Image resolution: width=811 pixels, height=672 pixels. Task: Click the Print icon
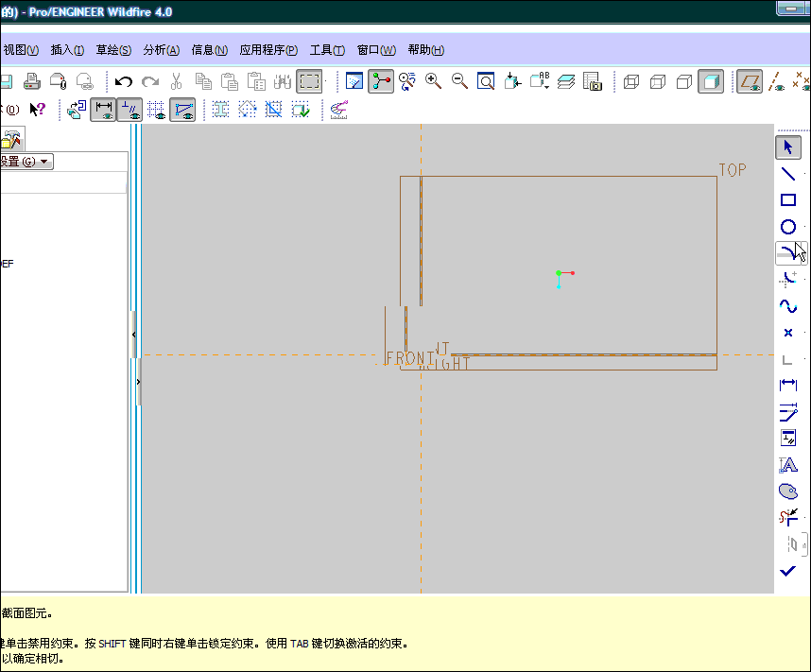coord(32,81)
